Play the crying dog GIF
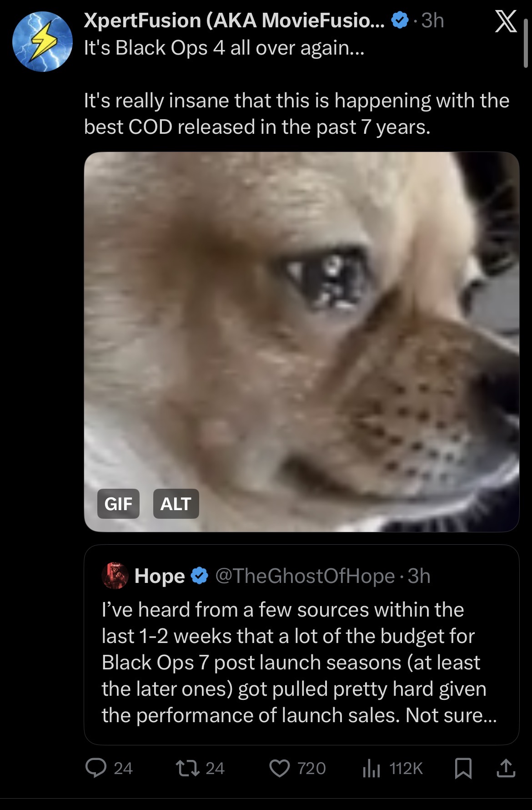The width and height of the screenshot is (532, 810). 301,342
